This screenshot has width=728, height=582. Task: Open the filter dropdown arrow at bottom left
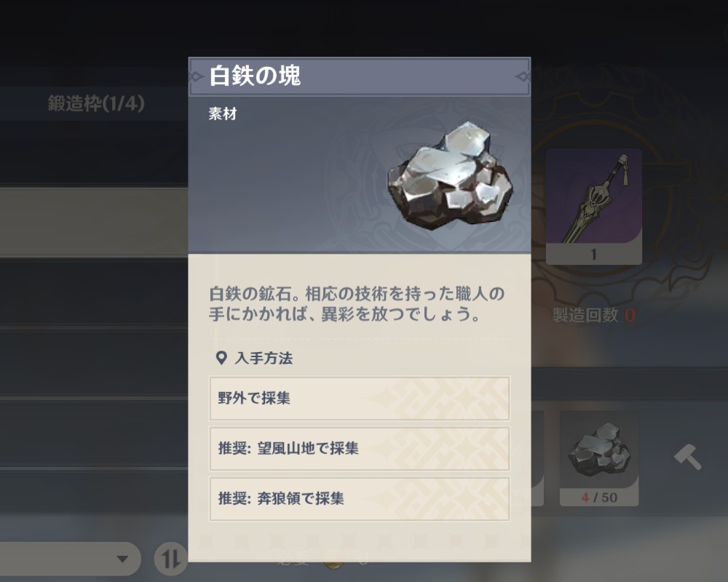coord(122,559)
